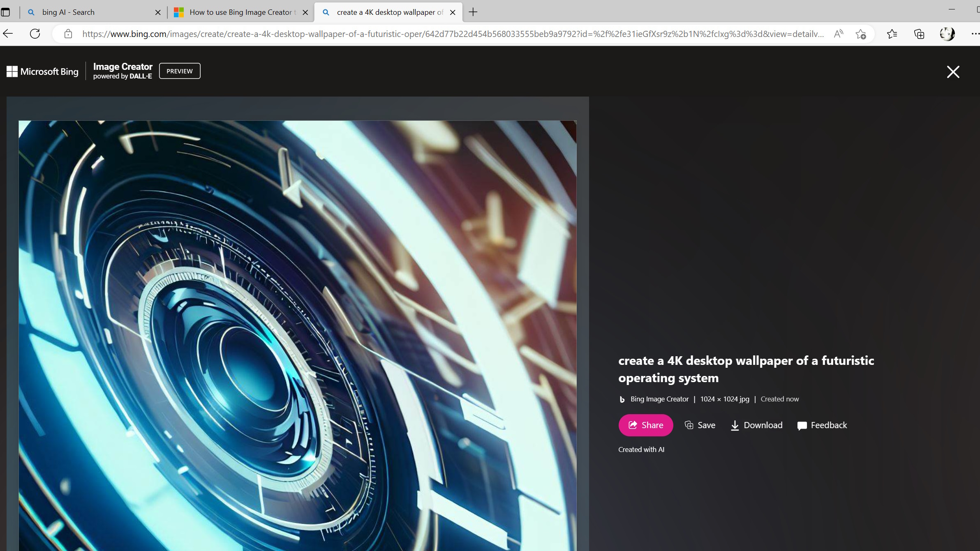Click the Feedback icon button
Viewport: 980px width, 551px height.
802,425
